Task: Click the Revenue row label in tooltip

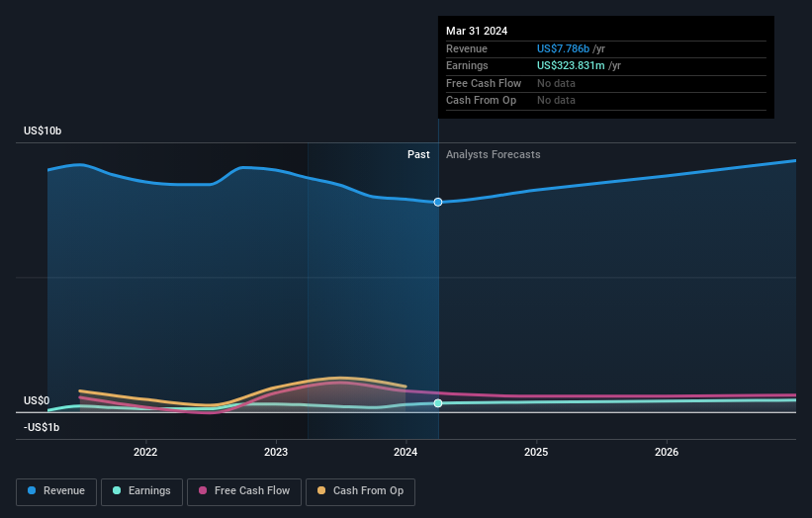Action: tap(467, 48)
